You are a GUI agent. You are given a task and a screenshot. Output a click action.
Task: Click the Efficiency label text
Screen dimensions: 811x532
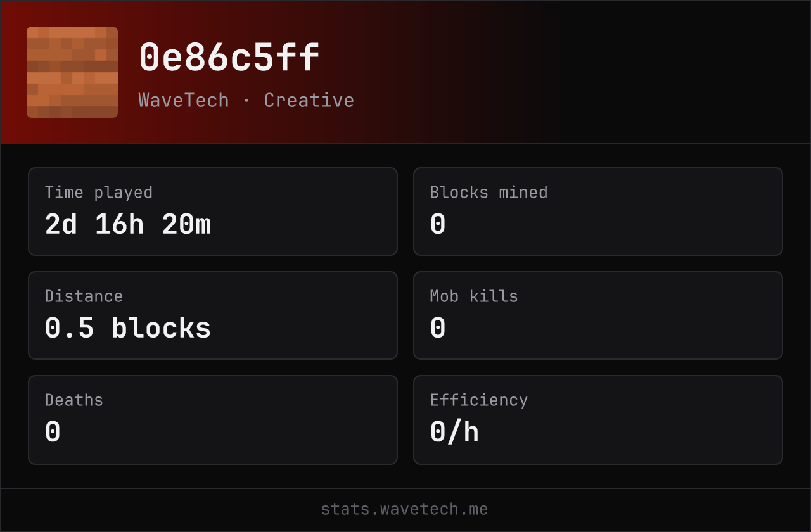[479, 400]
